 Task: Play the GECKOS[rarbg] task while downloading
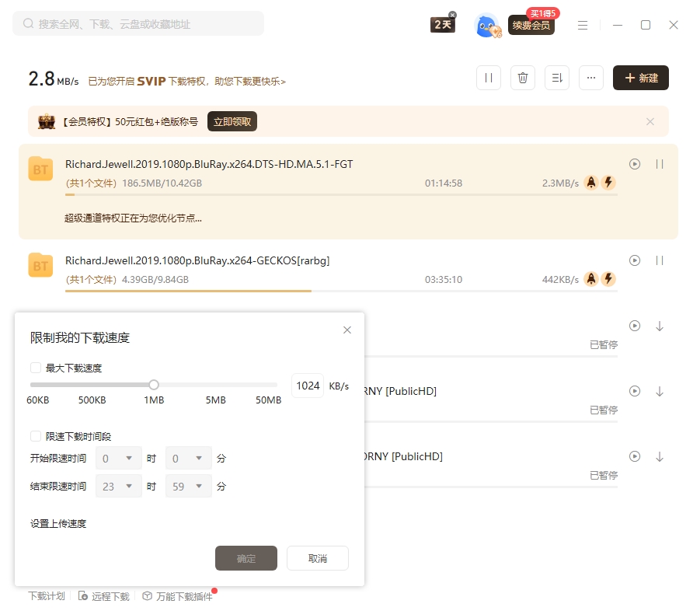point(635,260)
